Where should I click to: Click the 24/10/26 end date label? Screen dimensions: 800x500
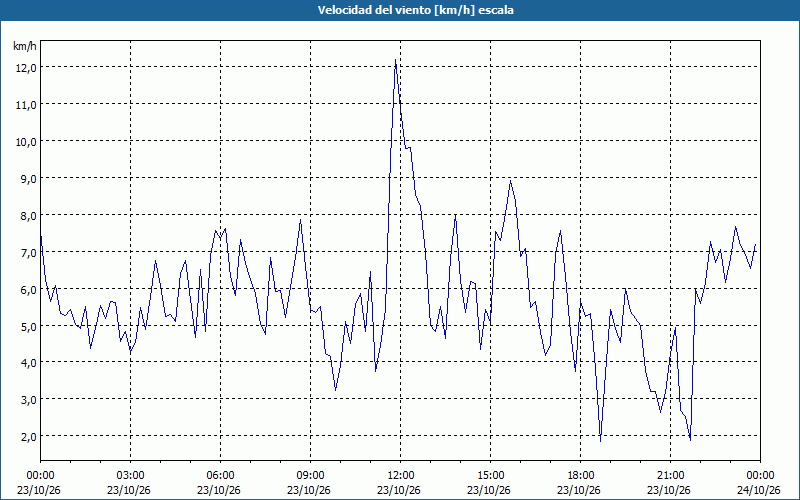click(x=759, y=490)
